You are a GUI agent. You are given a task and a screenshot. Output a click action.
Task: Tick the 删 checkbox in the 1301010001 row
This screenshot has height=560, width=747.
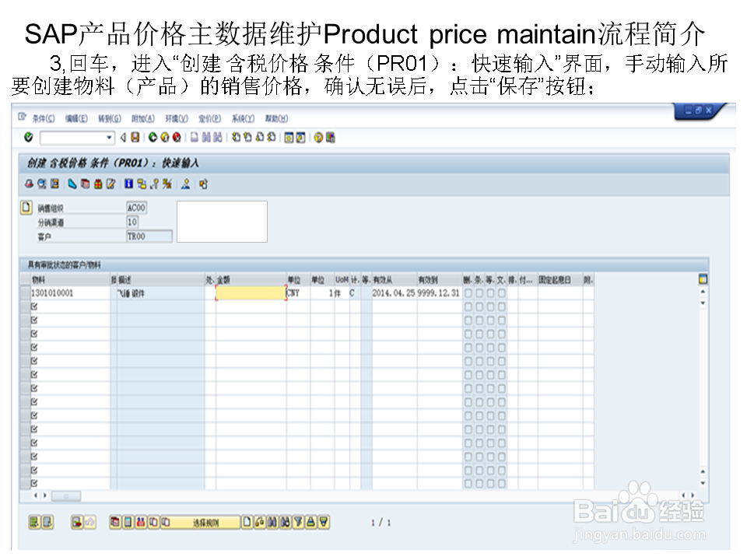[x=468, y=293]
